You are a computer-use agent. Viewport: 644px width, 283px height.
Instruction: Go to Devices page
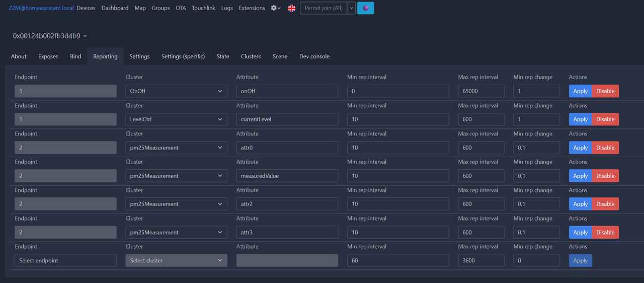pyautogui.click(x=86, y=8)
